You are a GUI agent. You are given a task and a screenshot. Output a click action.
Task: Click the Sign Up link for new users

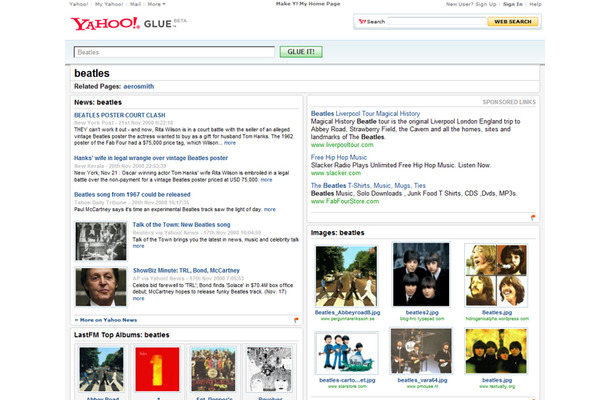pyautogui.click(x=486, y=4)
